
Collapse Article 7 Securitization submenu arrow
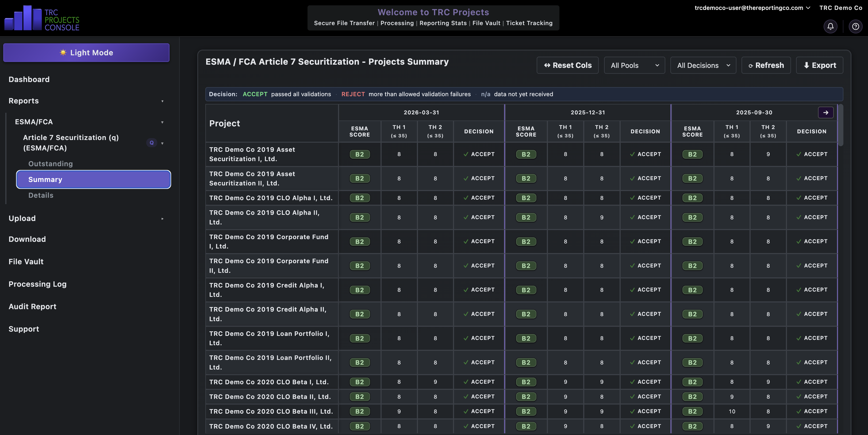click(162, 143)
